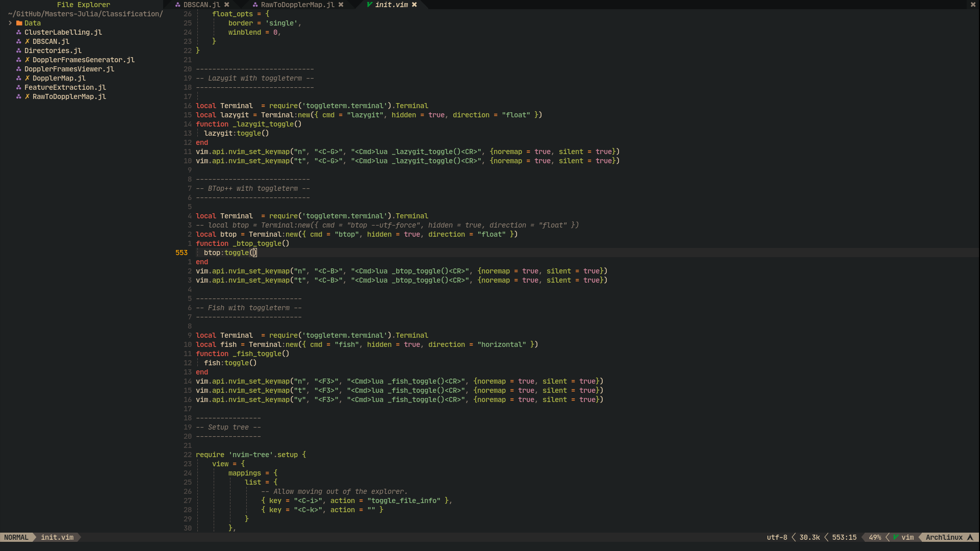This screenshot has height=551, width=980.
Task: Switch to the RawToDopplerMap.jl tab
Action: [298, 5]
